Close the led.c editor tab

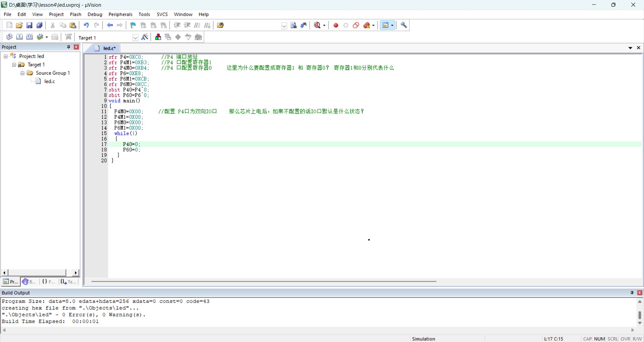639,48
